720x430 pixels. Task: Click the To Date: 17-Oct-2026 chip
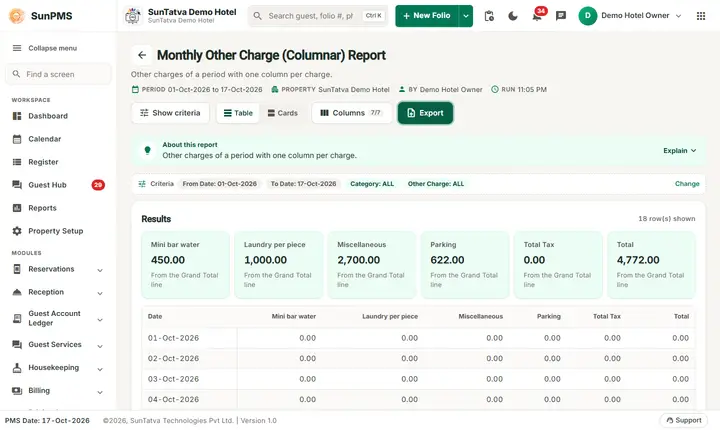[304, 184]
